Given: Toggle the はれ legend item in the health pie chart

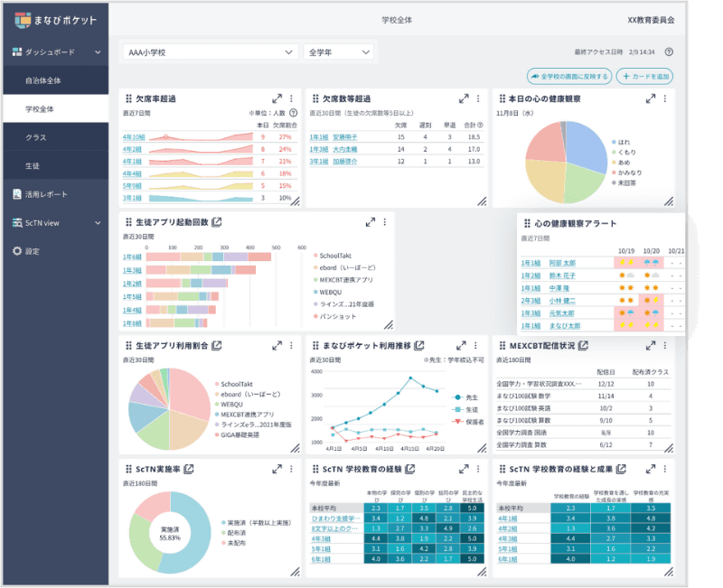Looking at the screenshot, I should click(621, 142).
